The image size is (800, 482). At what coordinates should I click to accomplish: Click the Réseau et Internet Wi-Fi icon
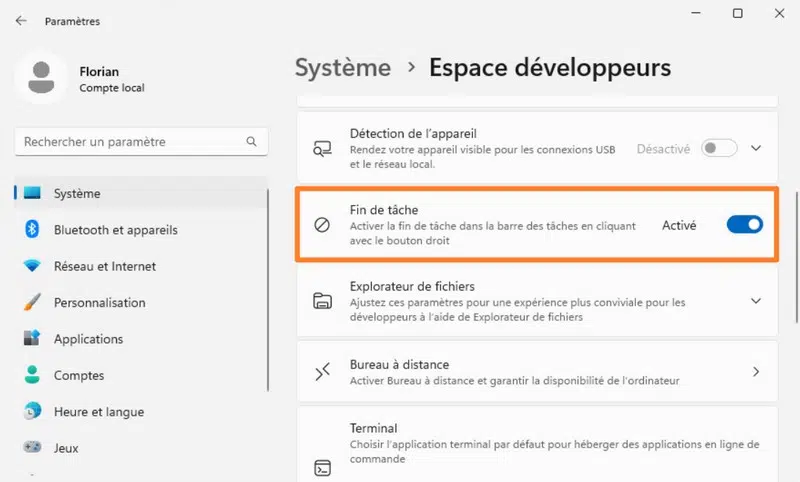point(32,266)
